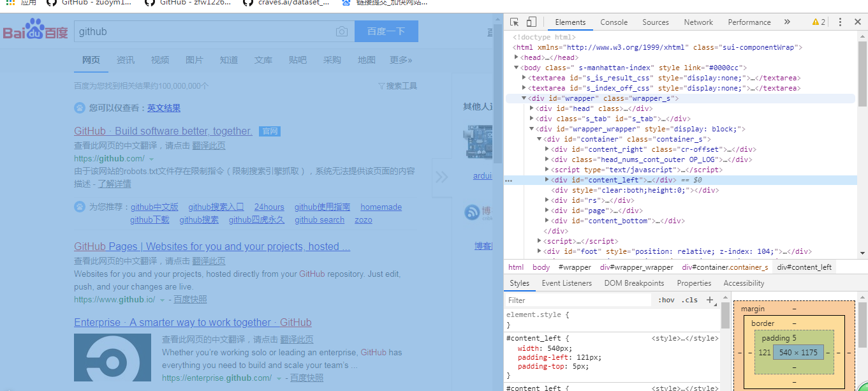Click the ellipsis beside content_left row
This screenshot has width=868, height=391.
pos(509,181)
